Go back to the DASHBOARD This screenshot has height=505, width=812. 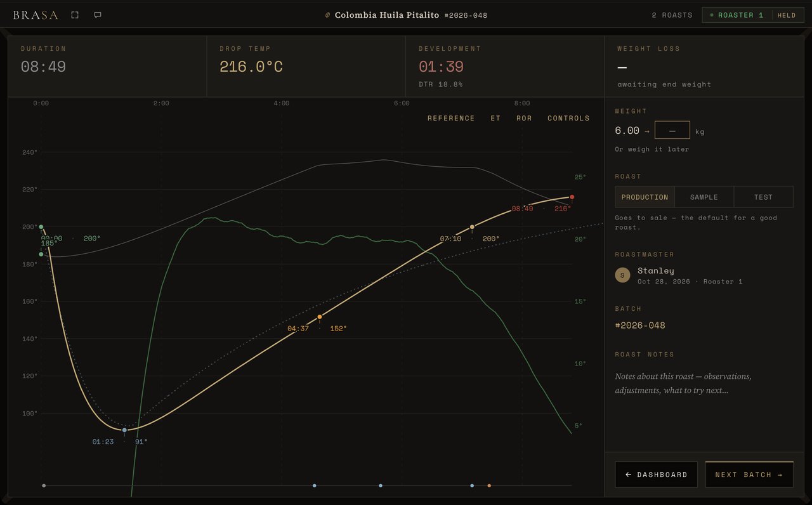pyautogui.click(x=656, y=475)
